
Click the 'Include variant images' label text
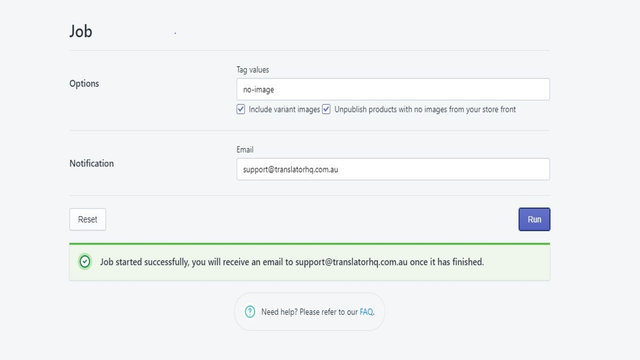tap(284, 109)
